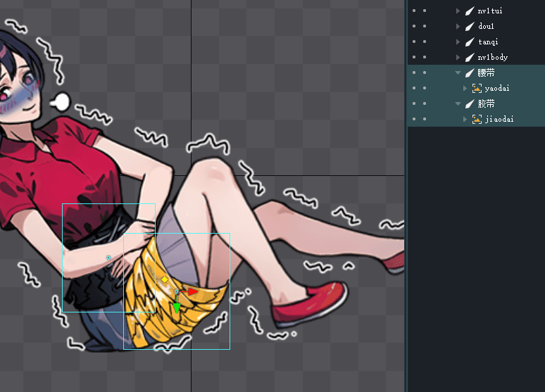The height and width of the screenshot is (392, 545).
Task: Toggle the first visibility dot for yaodai
Action: click(x=414, y=88)
